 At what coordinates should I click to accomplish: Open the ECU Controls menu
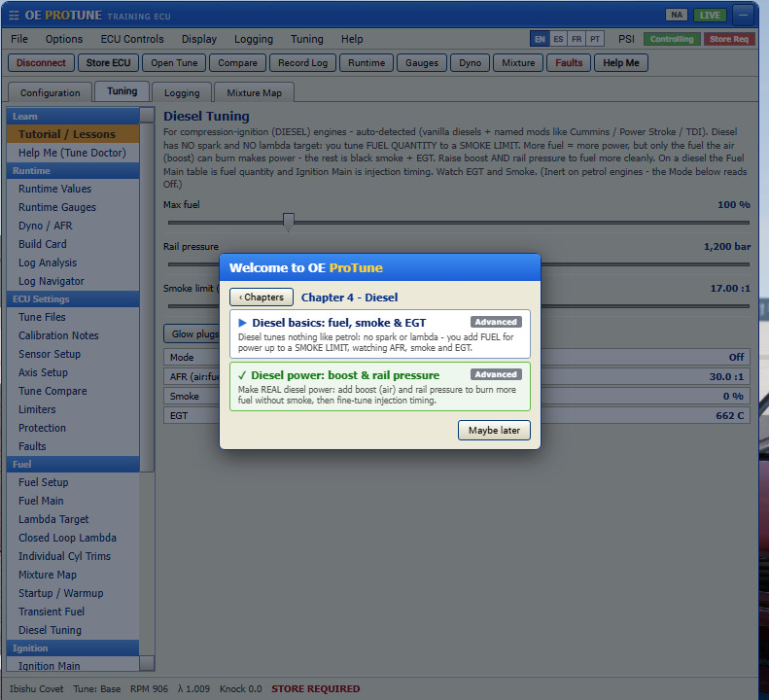[x=132, y=39]
